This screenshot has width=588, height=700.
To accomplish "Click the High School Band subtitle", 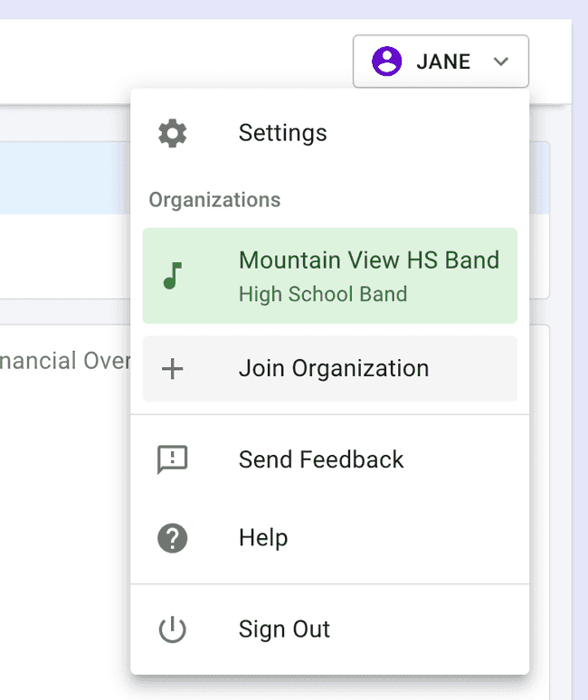I will 322,295.
